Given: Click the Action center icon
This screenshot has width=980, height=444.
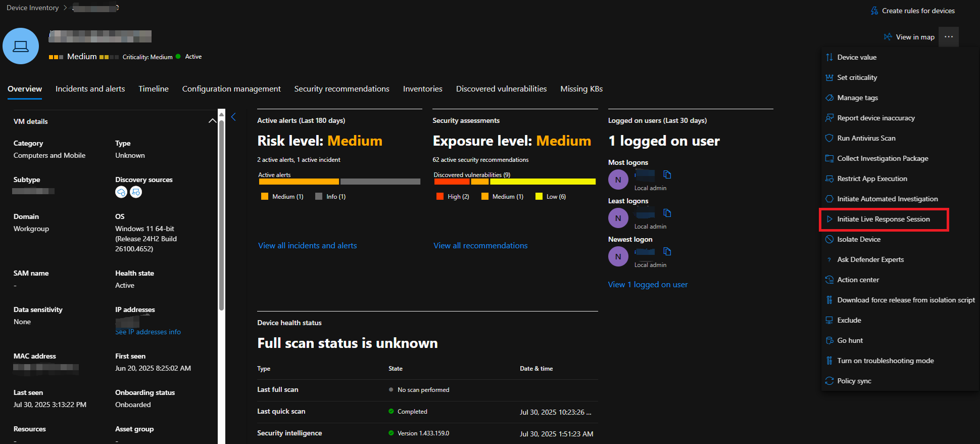Looking at the screenshot, I should 829,280.
